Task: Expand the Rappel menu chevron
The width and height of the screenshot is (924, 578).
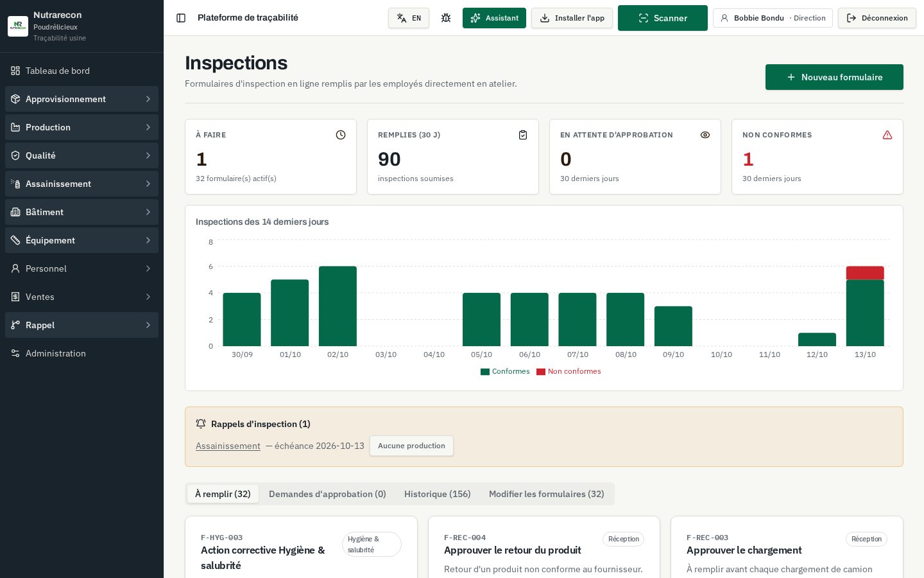Action: [x=148, y=325]
